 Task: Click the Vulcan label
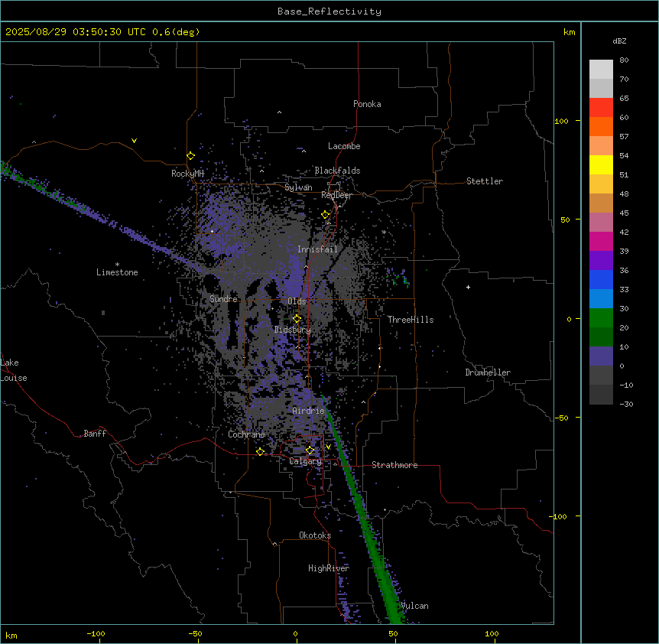(x=414, y=606)
